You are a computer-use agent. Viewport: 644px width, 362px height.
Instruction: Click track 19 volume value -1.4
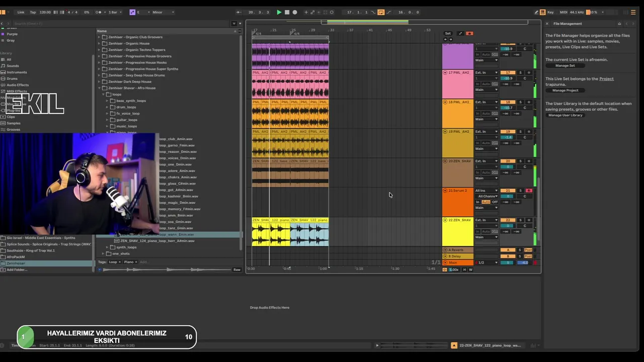[508, 137]
